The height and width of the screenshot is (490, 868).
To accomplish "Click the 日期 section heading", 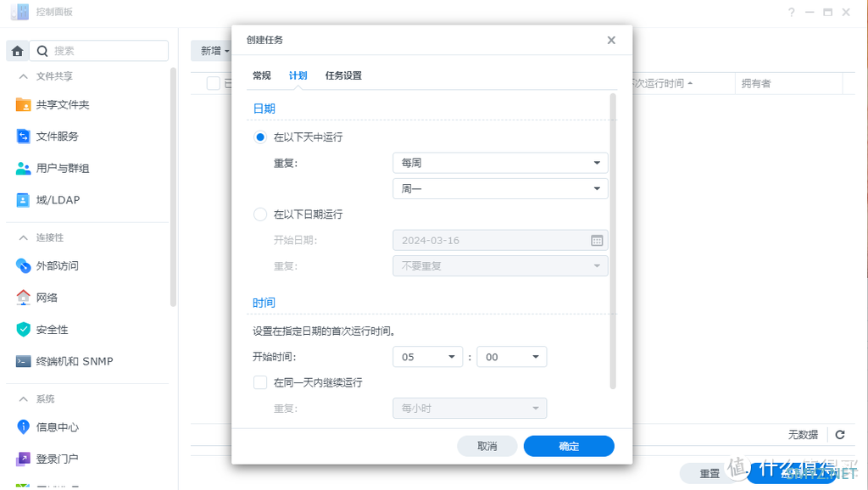I will coord(264,109).
